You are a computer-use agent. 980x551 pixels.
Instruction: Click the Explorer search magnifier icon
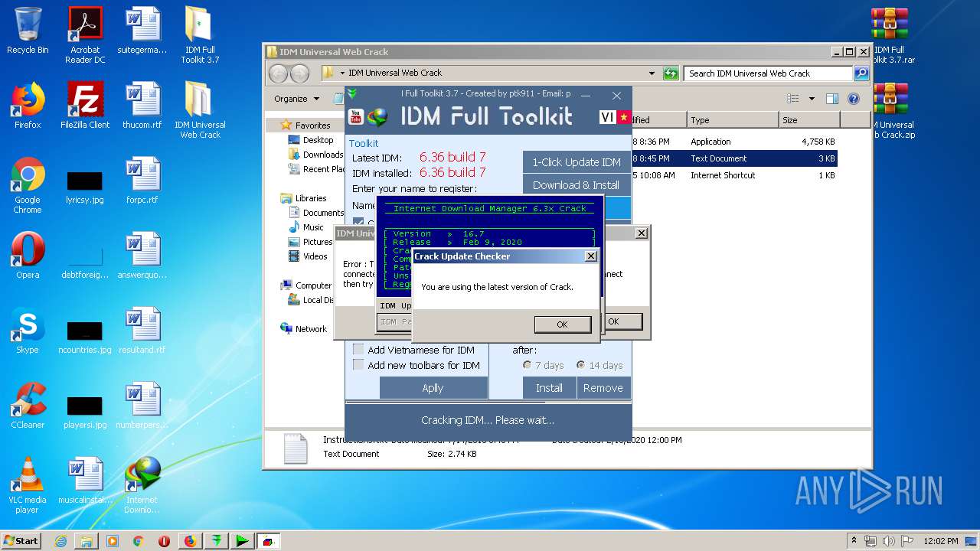[861, 73]
